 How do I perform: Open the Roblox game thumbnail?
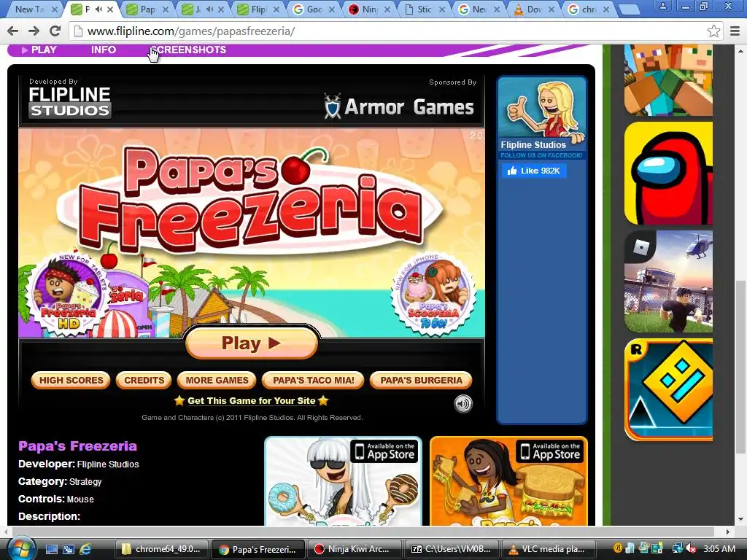[668, 281]
